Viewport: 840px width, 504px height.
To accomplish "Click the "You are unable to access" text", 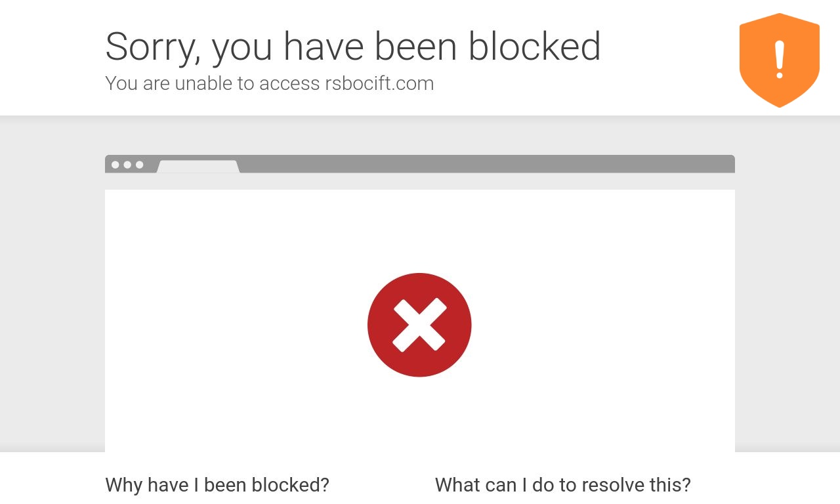I will 213,83.
